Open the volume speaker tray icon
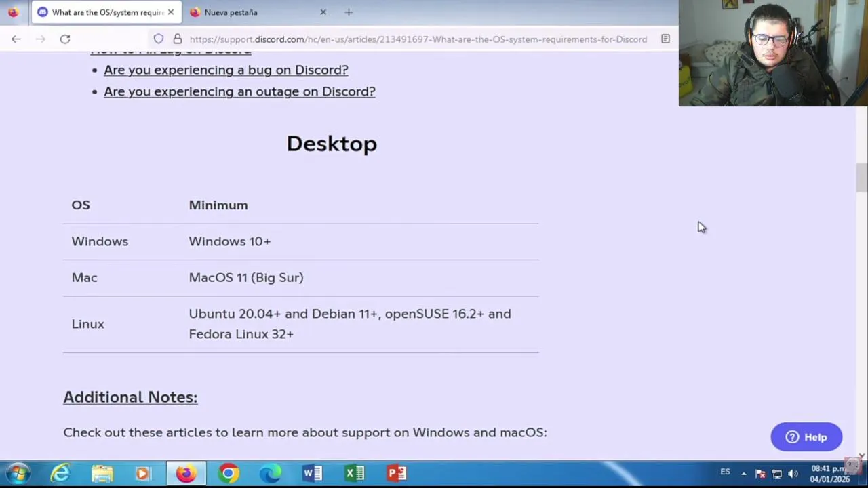 (x=793, y=474)
